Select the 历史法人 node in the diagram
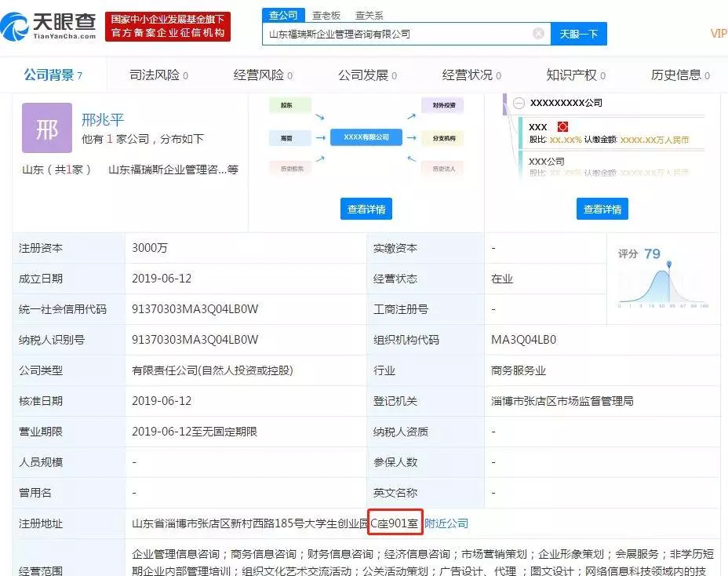Screen dimensions: 728x576 click(443, 169)
